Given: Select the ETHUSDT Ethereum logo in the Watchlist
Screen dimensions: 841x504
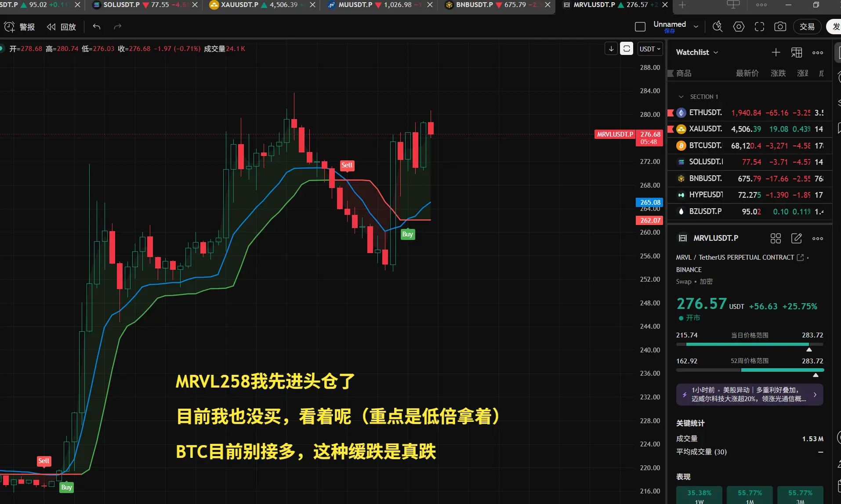Looking at the screenshot, I should click(x=681, y=113).
